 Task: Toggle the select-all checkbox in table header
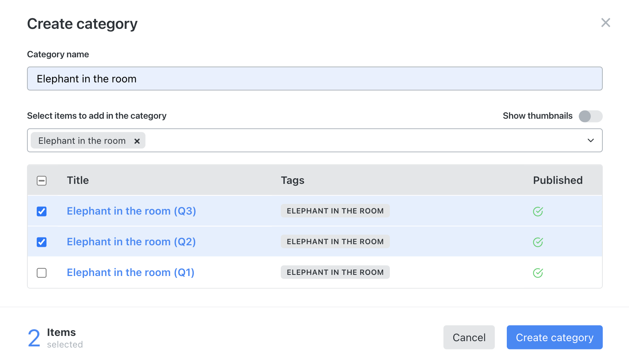pyautogui.click(x=42, y=181)
